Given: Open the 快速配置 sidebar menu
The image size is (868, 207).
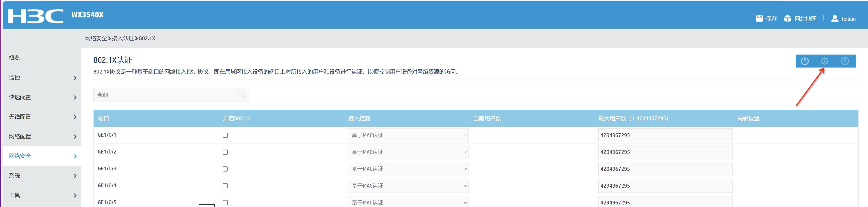Looking at the screenshot, I should [42, 97].
